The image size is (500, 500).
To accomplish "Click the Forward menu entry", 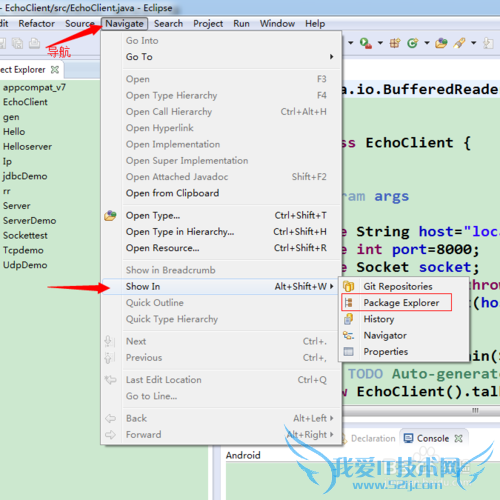I will [x=221, y=435].
